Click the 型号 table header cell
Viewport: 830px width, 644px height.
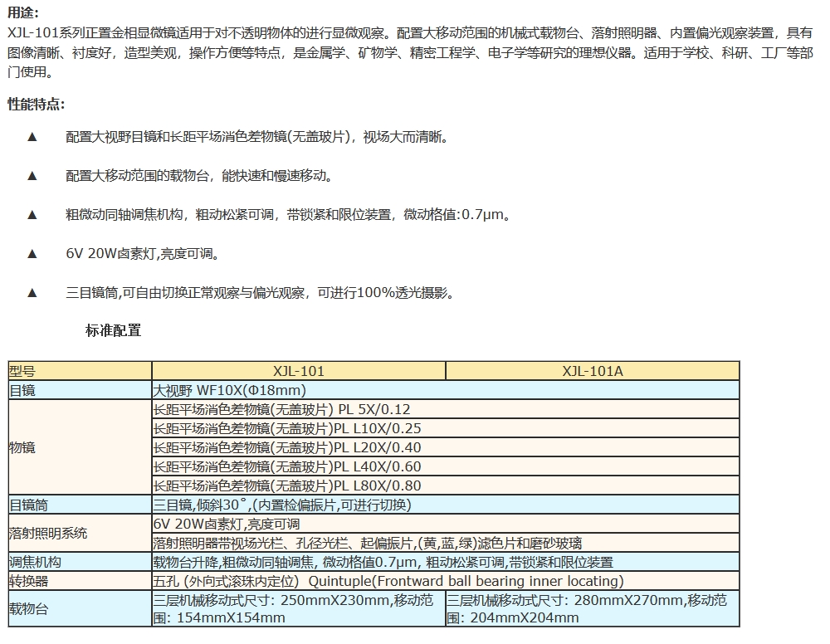coord(80,371)
